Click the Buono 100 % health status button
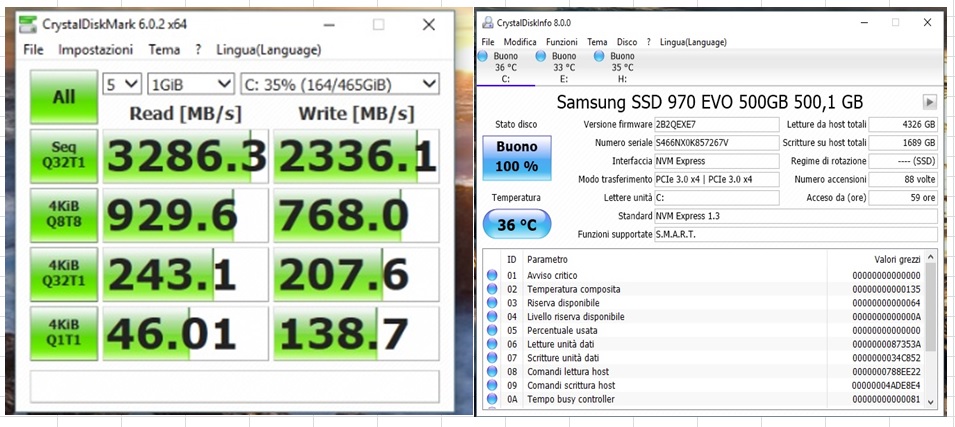The image size is (955, 427). (x=516, y=158)
